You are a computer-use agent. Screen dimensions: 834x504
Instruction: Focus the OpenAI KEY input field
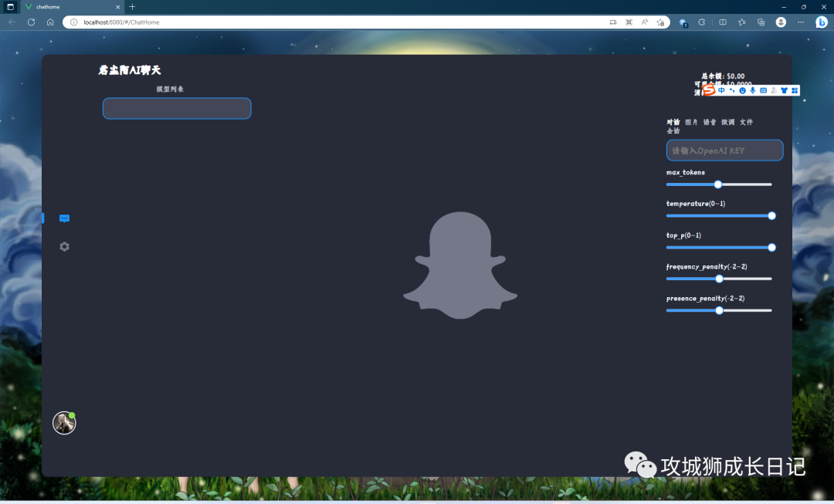(x=724, y=151)
